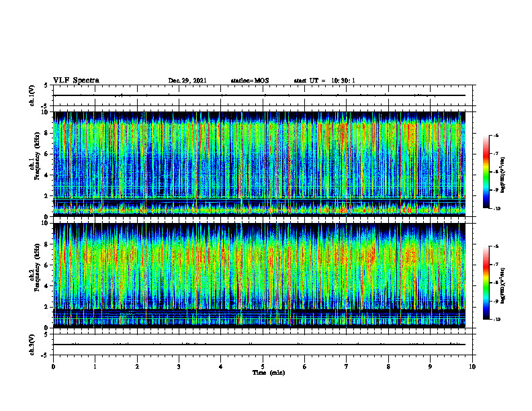The height and width of the screenshot is (411, 532).
Task: Click the ch.1 PSD color bar
Action: click(x=486, y=172)
